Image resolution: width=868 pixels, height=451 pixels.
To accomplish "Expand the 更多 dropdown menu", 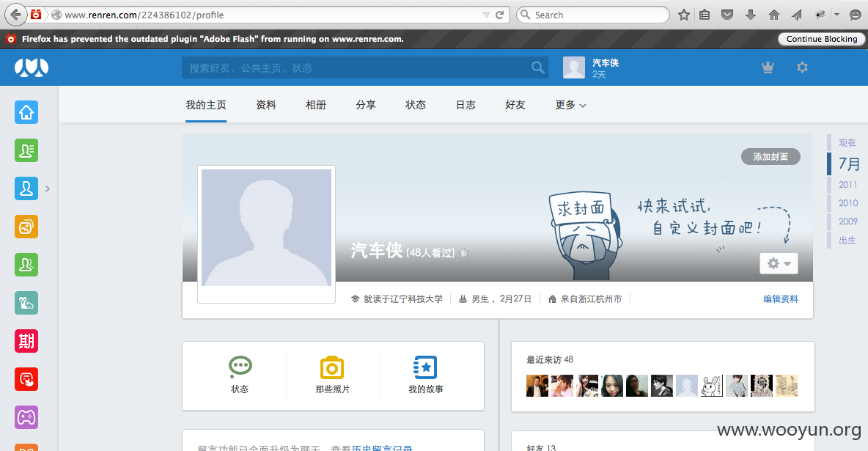I will [570, 106].
